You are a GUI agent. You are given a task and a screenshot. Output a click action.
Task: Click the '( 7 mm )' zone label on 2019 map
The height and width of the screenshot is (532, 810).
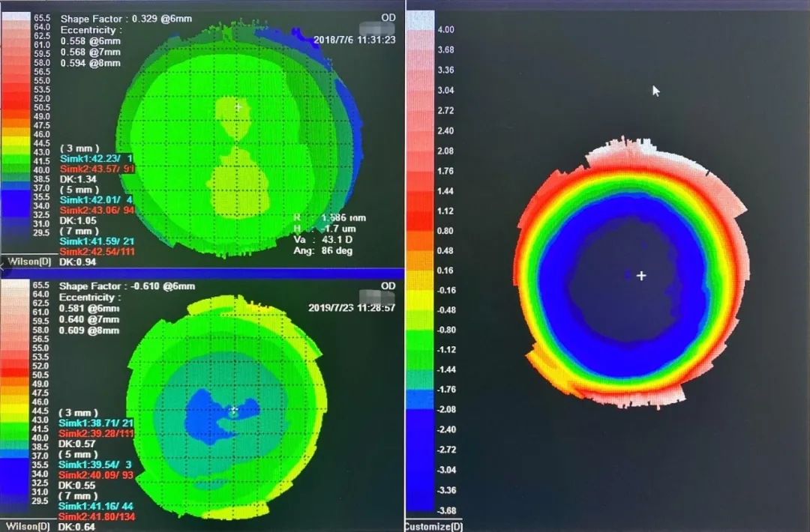tap(78, 496)
